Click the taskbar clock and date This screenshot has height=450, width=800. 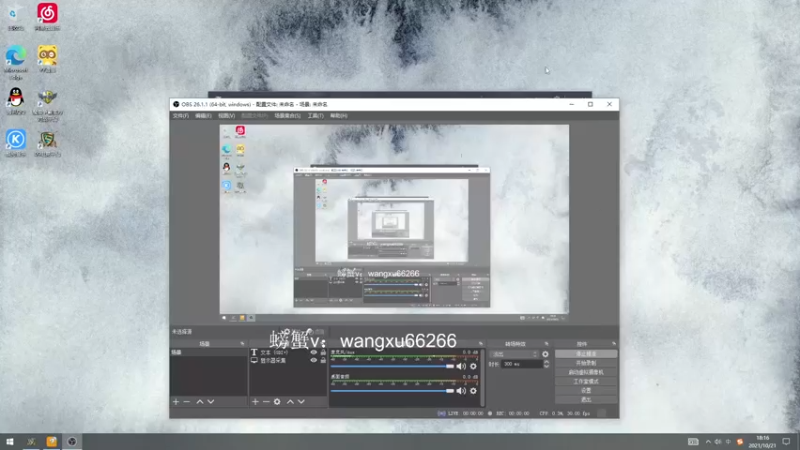click(x=762, y=442)
